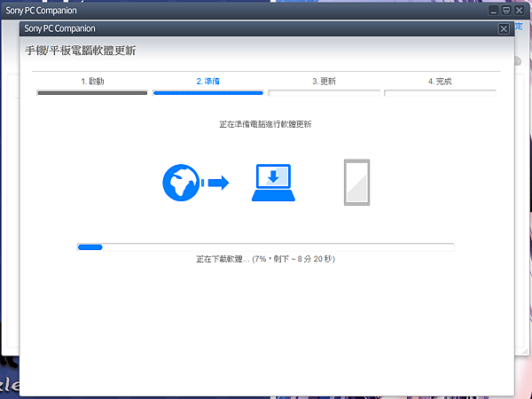Close the inner Sony PC Companion dialog
The height and width of the screenshot is (399, 532).
pos(504,29)
